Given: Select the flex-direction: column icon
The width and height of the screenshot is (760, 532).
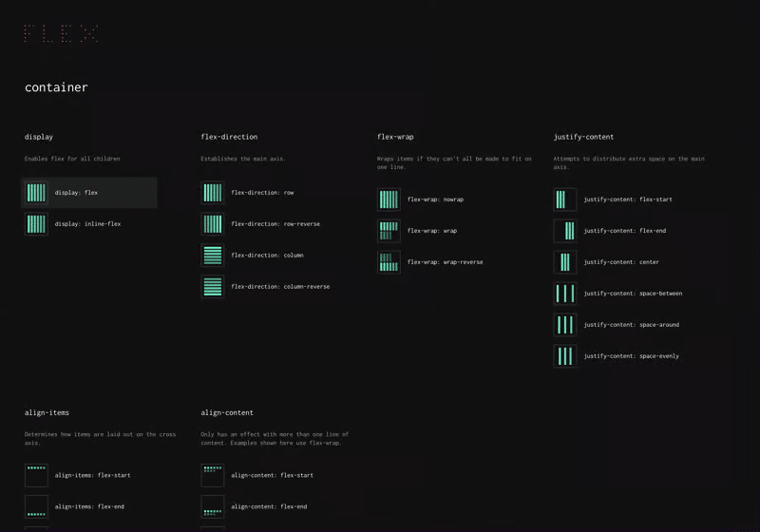Looking at the screenshot, I should (213, 256).
